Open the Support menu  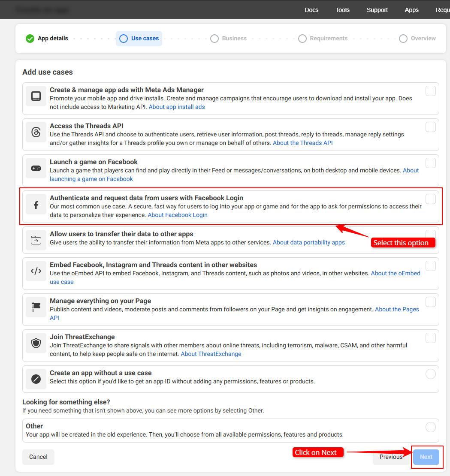click(377, 10)
